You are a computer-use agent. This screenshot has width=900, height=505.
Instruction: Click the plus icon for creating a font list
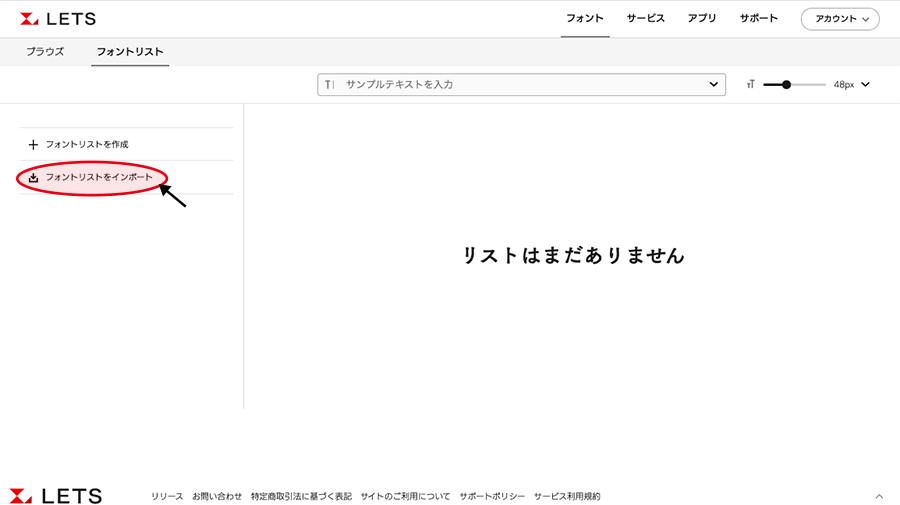33,145
